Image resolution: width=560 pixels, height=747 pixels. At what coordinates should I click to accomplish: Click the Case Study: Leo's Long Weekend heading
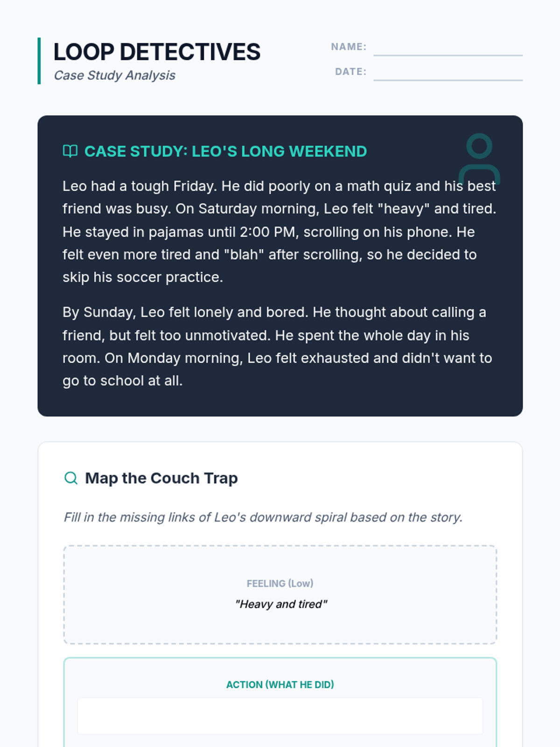(x=225, y=151)
